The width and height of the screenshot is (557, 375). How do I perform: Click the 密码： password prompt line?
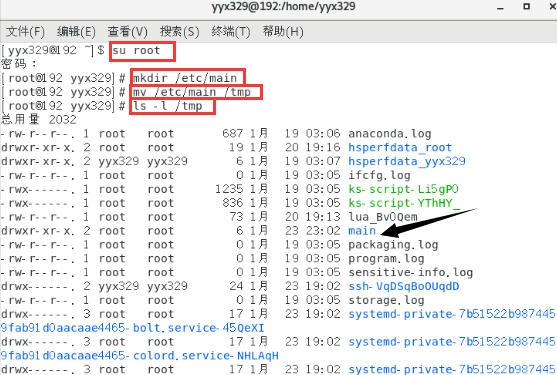[x=19, y=64]
